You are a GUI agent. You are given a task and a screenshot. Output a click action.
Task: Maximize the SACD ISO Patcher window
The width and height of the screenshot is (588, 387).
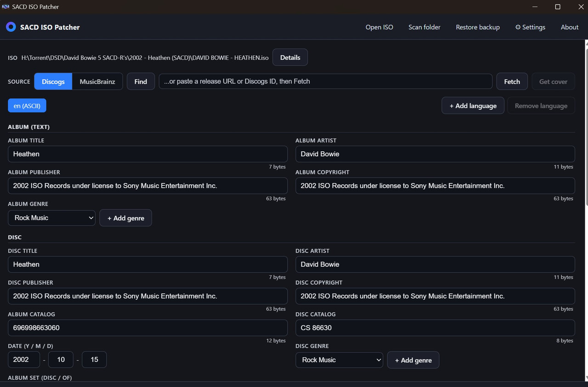pyautogui.click(x=558, y=7)
